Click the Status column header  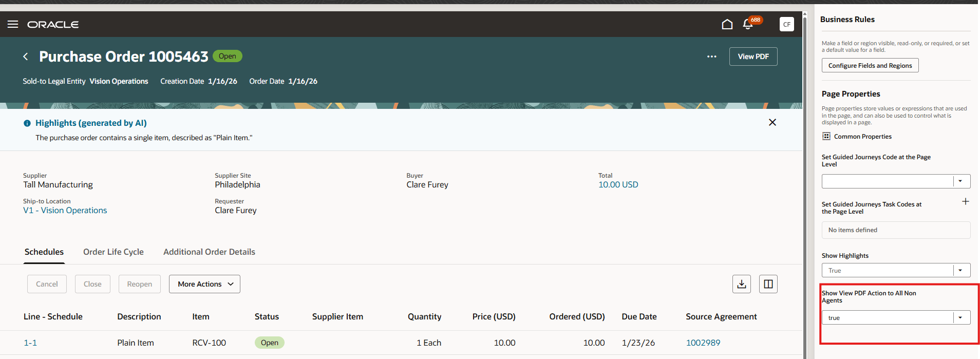267,316
